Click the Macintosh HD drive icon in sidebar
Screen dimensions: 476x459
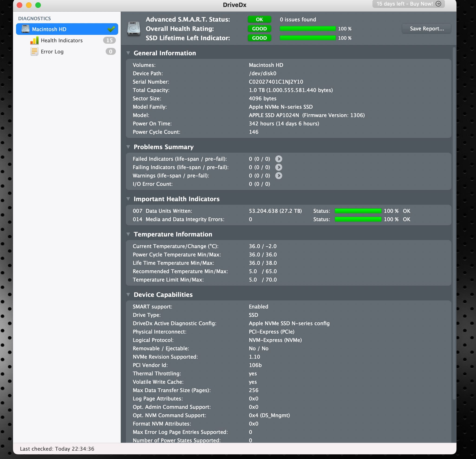tap(25, 29)
